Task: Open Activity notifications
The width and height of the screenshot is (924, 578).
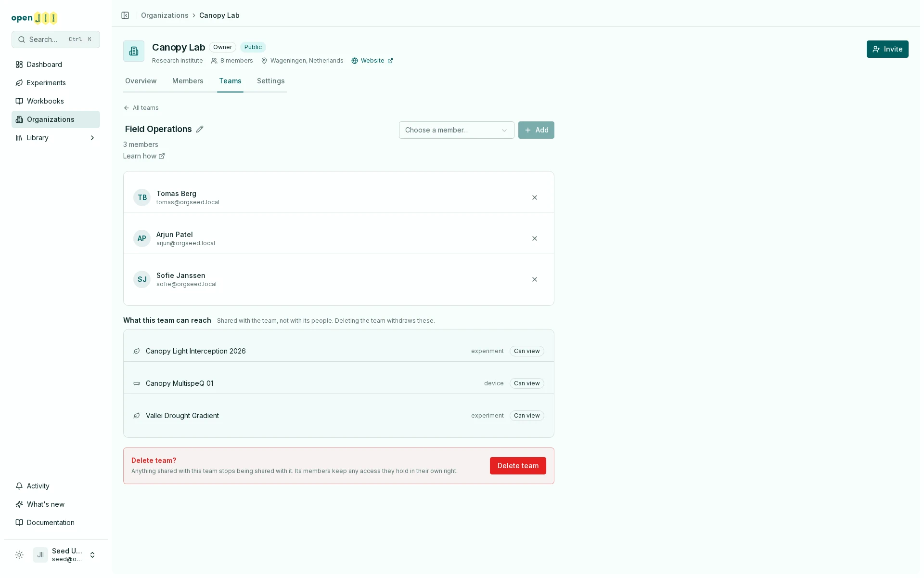Action: (x=56, y=486)
